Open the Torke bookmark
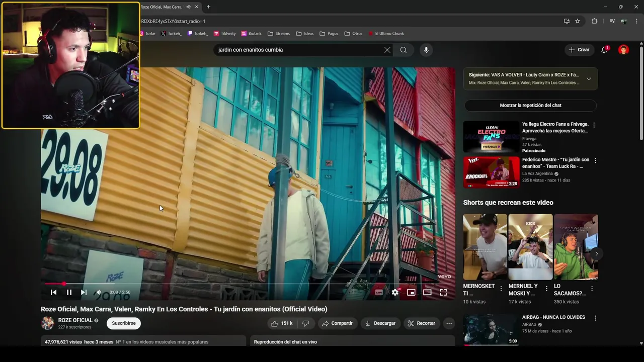Viewport: 644px width, 362px height. point(147,34)
